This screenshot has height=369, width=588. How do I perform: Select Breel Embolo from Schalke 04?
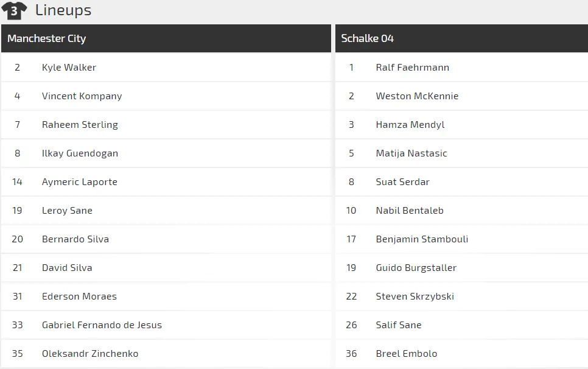tap(406, 354)
